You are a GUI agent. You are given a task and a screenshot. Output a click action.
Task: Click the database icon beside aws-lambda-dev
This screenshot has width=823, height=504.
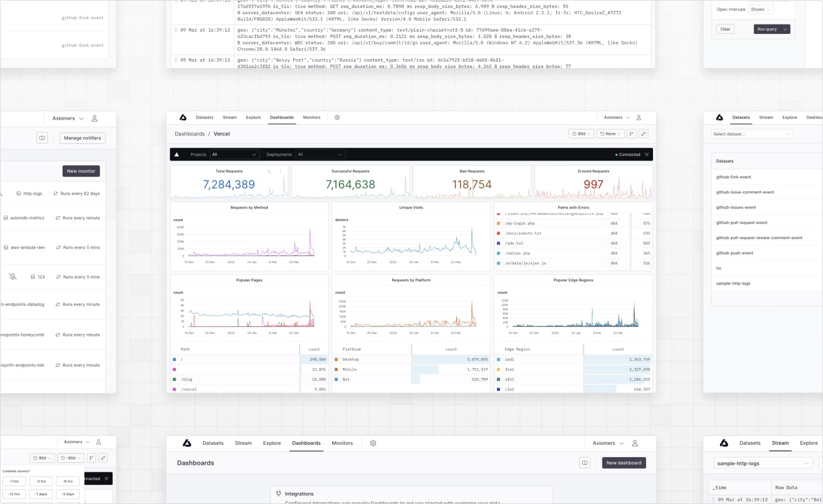pos(5,247)
